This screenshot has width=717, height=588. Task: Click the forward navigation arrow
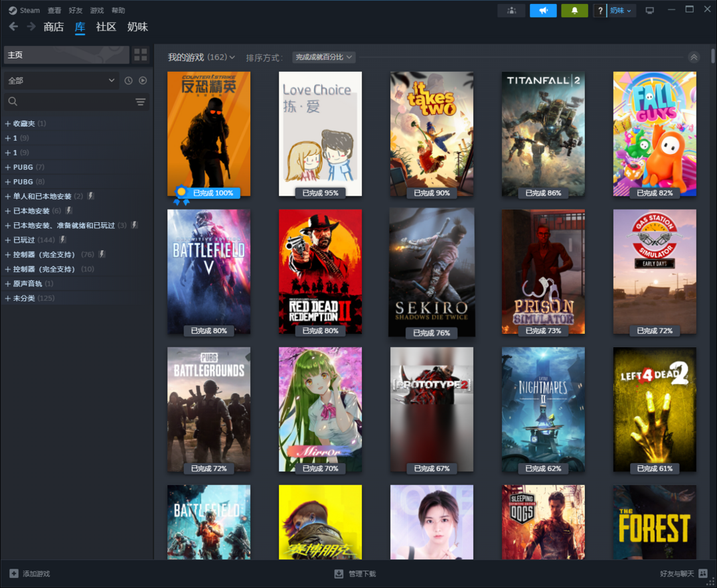pos(31,27)
